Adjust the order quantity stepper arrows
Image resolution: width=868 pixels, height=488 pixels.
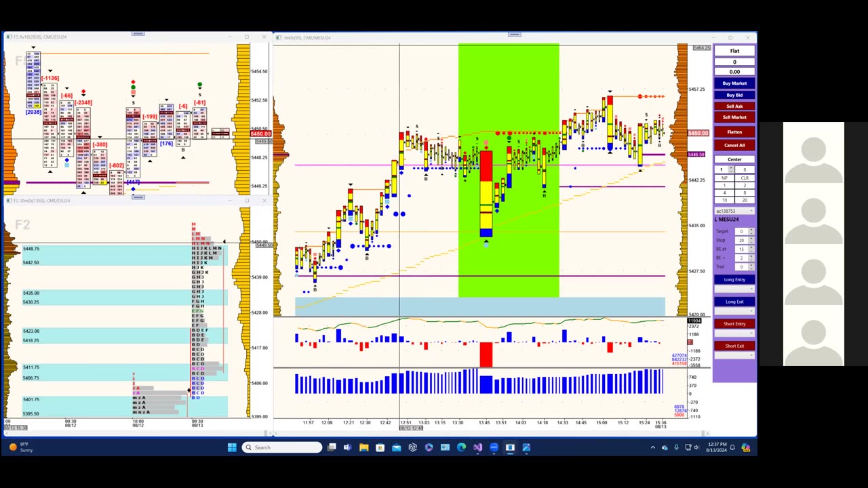pos(730,169)
